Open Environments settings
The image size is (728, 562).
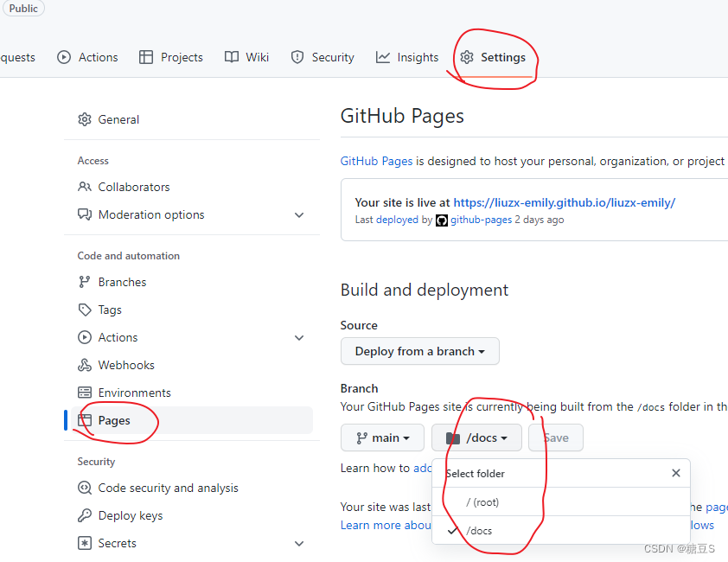coord(192,393)
